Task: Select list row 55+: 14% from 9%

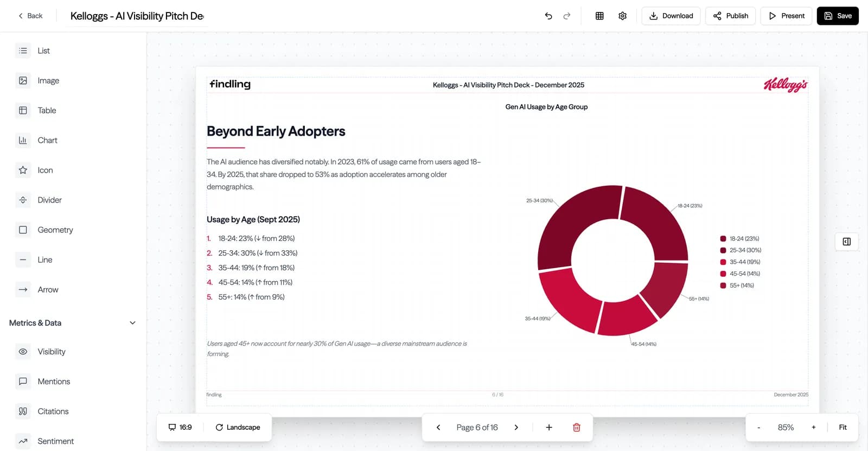Action: tap(246, 297)
